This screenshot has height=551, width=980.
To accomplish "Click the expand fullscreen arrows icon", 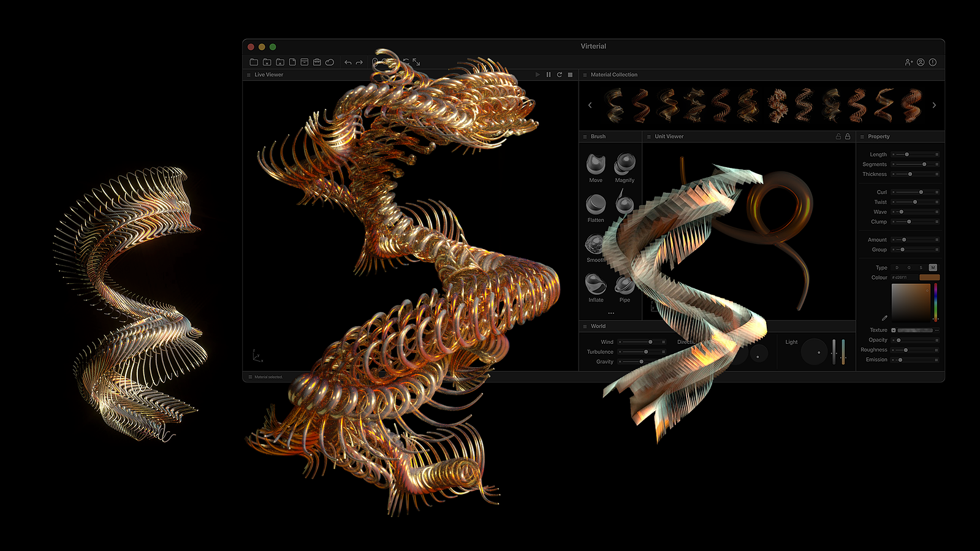I will [416, 62].
